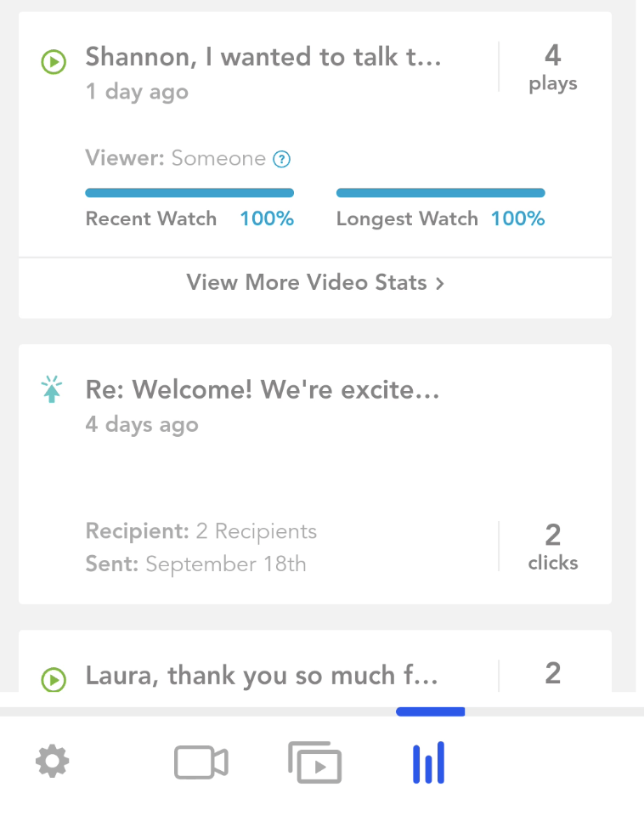Viewport: 644px width, 816px height.
Task: Select the bar chart analytics tab
Action: (429, 762)
